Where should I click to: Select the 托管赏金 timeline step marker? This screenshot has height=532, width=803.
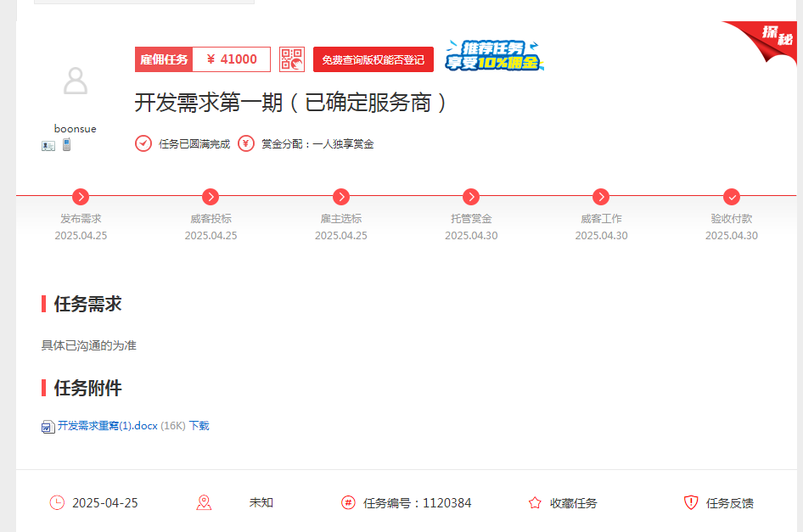coord(471,197)
